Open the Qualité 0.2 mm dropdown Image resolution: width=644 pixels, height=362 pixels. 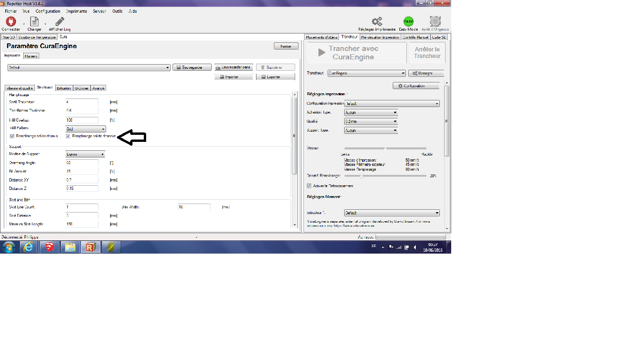(x=371, y=122)
